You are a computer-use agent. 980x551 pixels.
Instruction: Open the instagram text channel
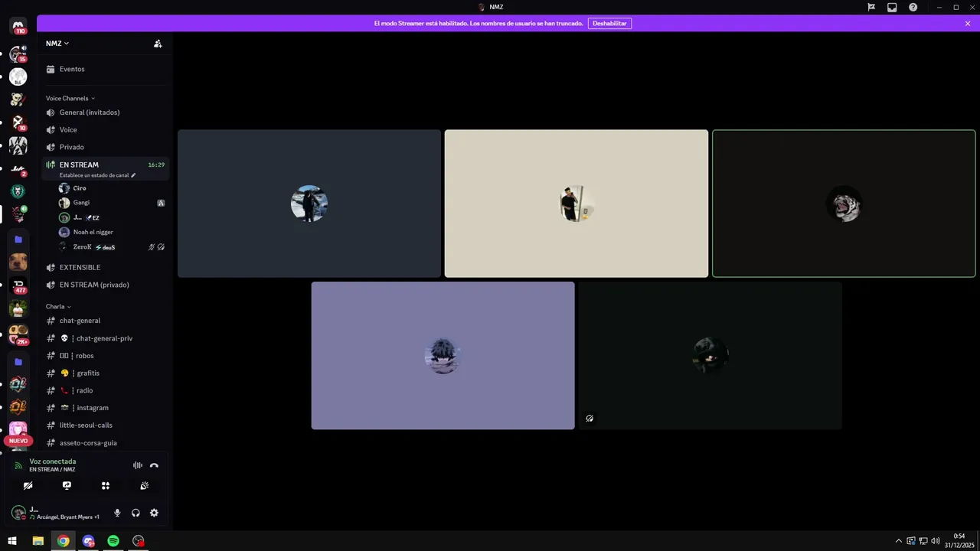coord(105,408)
